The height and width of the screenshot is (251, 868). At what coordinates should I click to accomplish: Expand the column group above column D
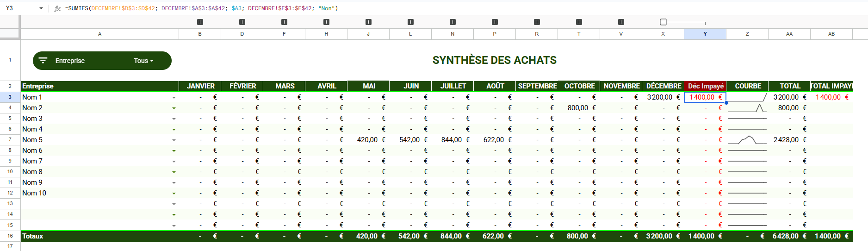click(x=242, y=22)
